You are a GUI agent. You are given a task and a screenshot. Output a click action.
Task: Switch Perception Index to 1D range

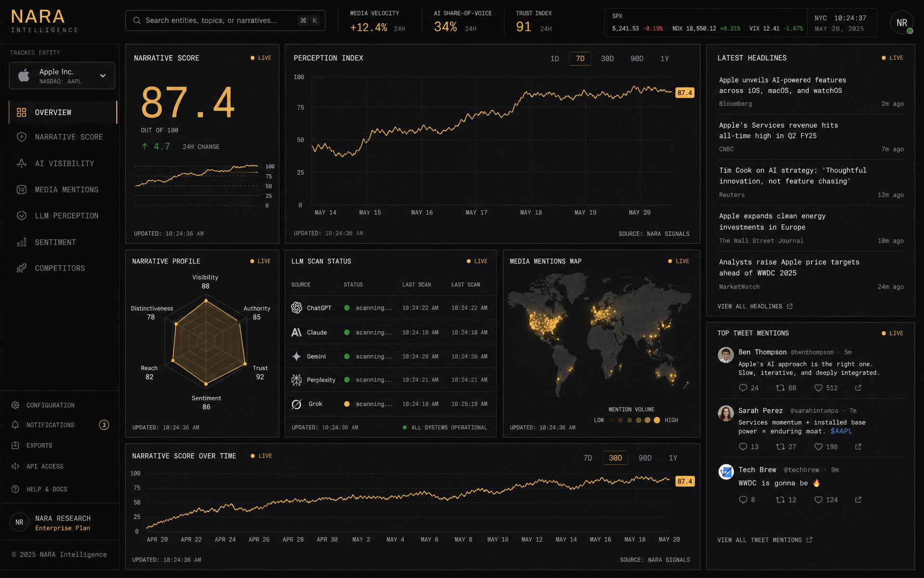coord(554,59)
